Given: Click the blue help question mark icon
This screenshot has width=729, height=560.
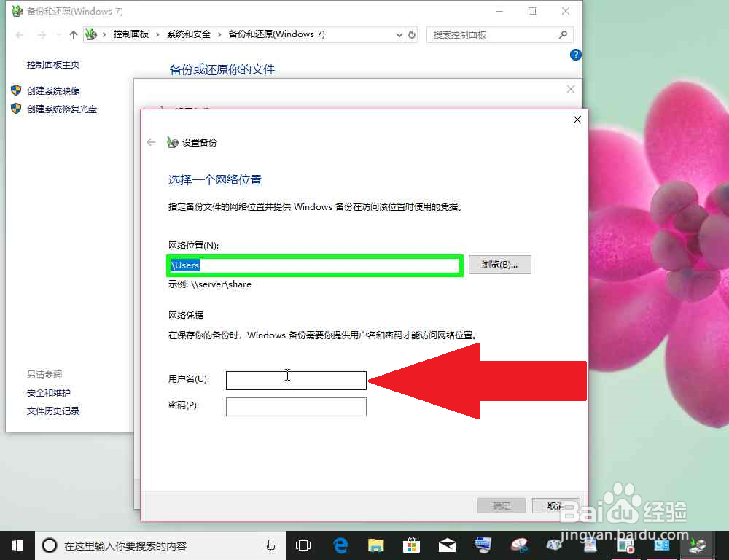Looking at the screenshot, I should tap(576, 55).
